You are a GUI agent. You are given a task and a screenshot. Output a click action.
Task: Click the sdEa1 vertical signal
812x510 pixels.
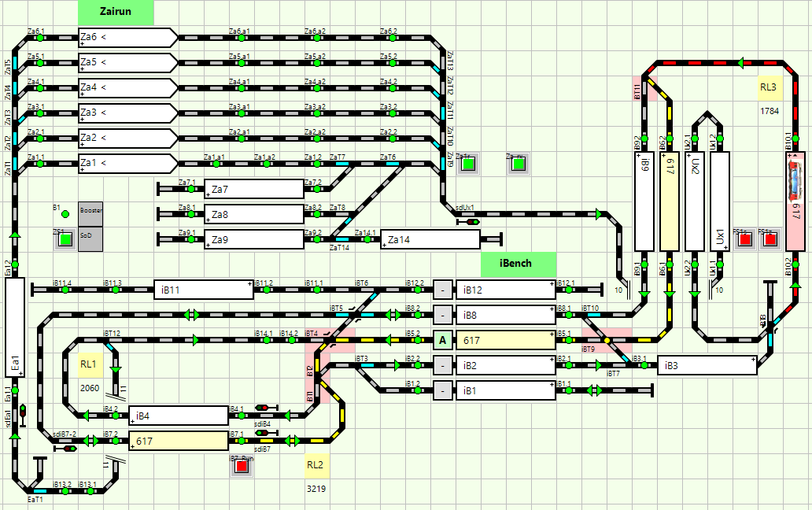23,413
